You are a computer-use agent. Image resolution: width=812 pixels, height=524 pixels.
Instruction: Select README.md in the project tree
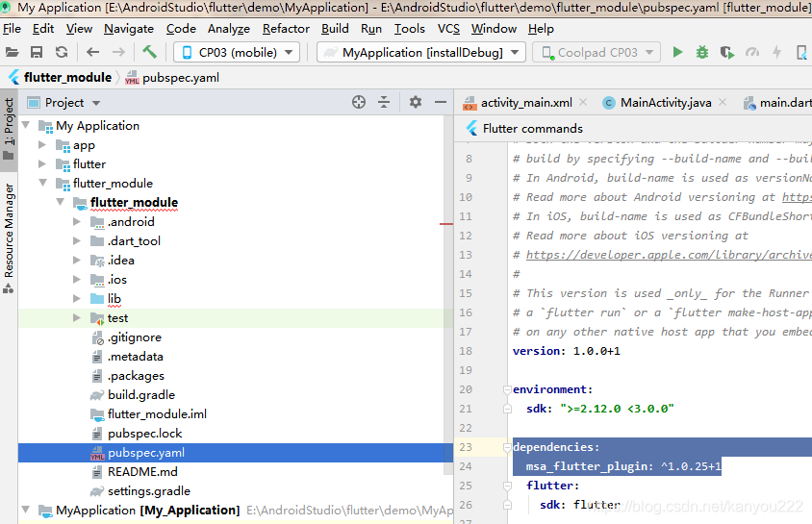point(142,472)
